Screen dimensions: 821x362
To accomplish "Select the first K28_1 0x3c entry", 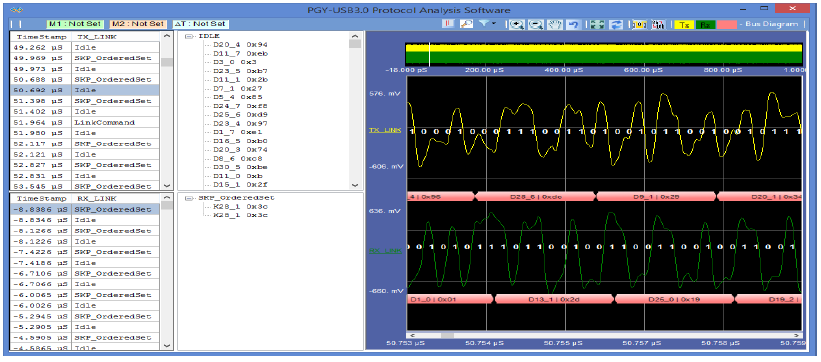I will (x=240, y=206).
